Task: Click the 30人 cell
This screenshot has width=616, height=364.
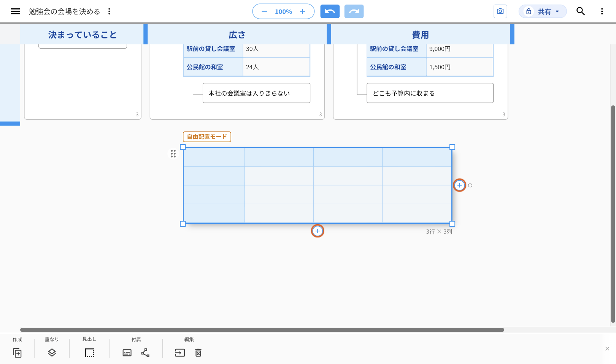Action: (x=276, y=49)
